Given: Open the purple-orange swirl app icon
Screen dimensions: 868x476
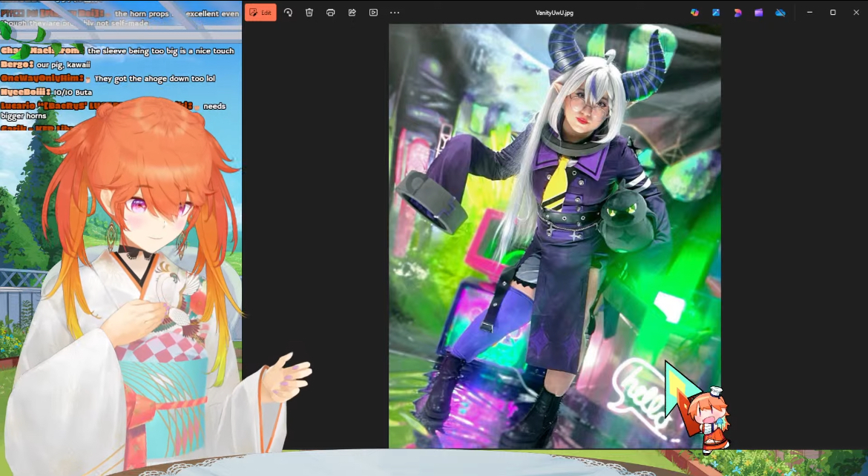Looking at the screenshot, I should (737, 12).
